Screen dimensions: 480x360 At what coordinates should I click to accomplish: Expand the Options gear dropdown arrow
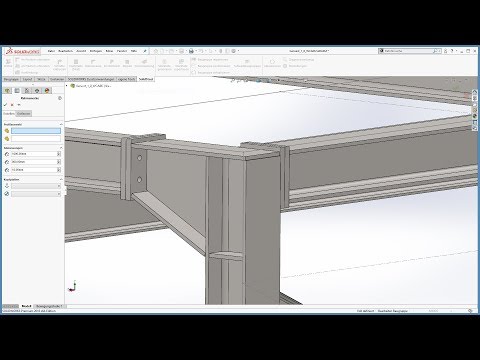(x=238, y=51)
